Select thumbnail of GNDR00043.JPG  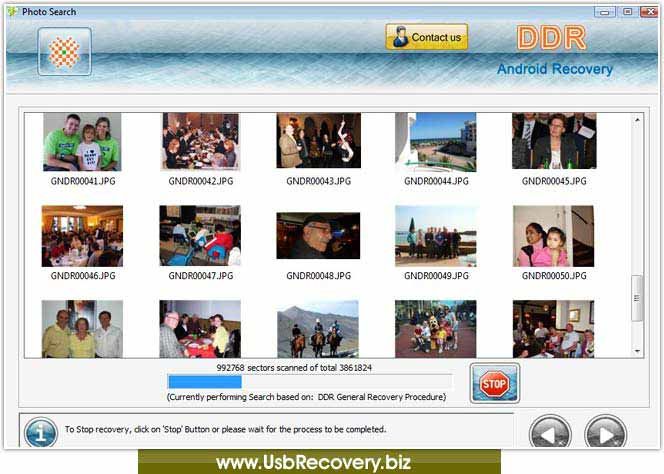tap(318, 140)
